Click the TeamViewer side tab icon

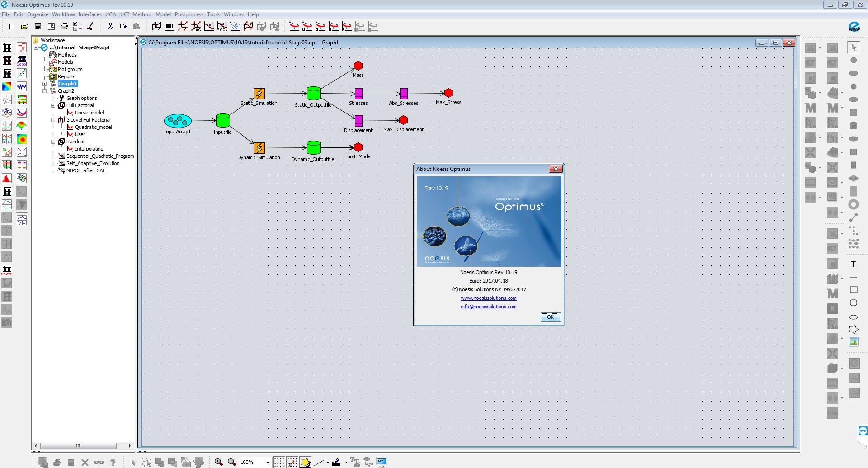[x=863, y=431]
